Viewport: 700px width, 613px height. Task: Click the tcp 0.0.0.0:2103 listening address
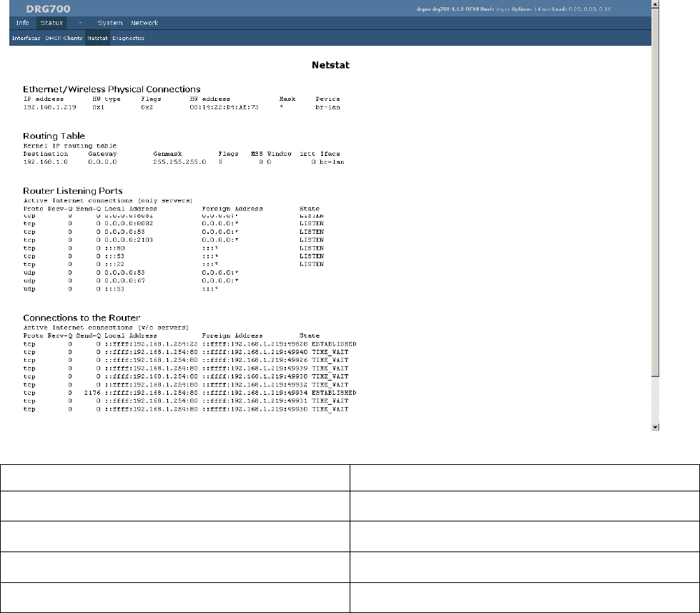(x=129, y=240)
